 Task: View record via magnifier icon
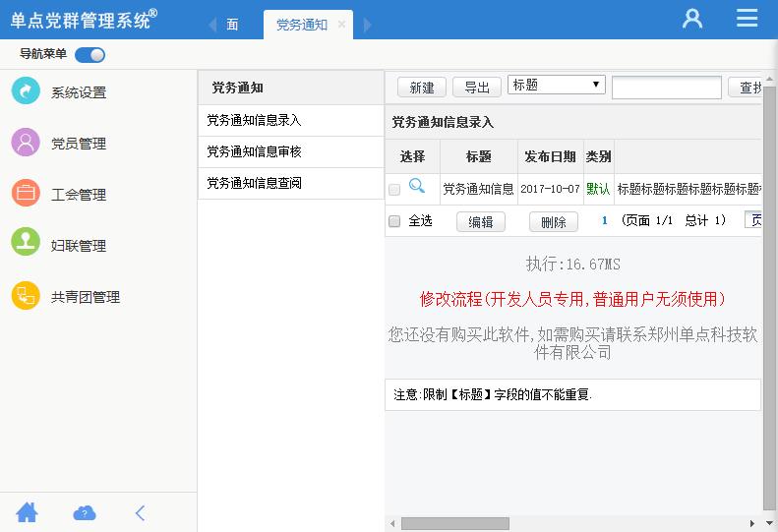(x=416, y=186)
